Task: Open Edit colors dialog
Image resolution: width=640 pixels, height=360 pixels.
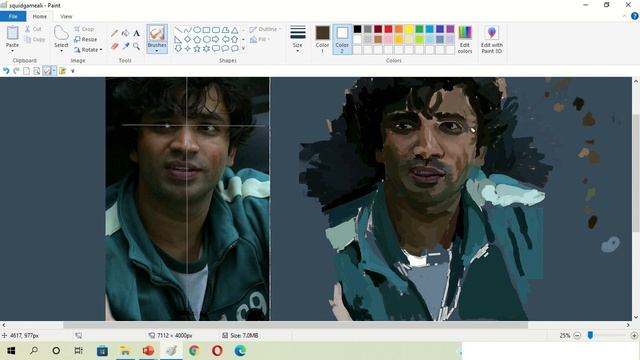Action: 465,40
